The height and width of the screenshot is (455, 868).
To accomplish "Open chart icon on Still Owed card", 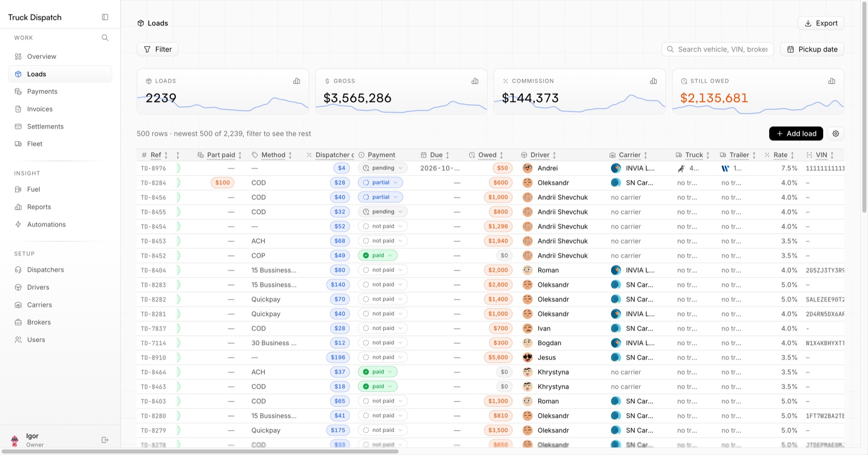I will click(832, 81).
